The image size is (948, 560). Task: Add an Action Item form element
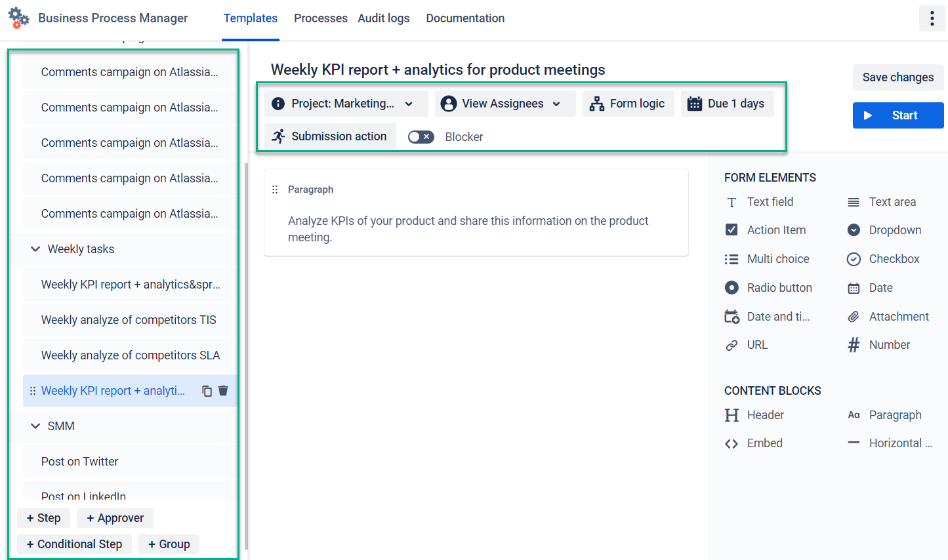pos(765,230)
